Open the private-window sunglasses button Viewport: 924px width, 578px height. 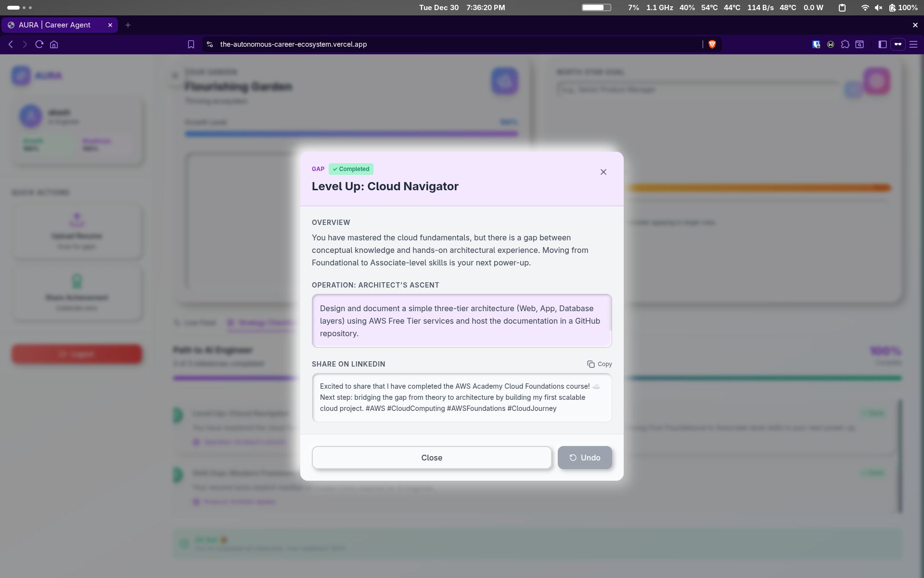pyautogui.click(x=898, y=44)
